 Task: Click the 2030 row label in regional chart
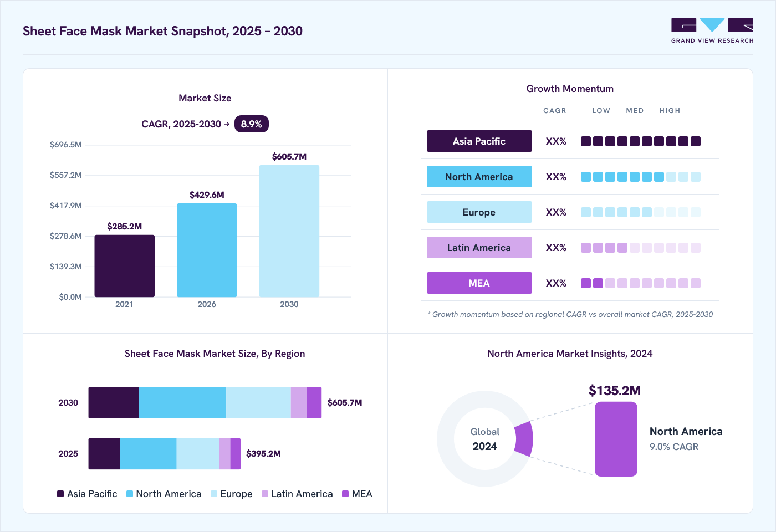pyautogui.click(x=68, y=403)
